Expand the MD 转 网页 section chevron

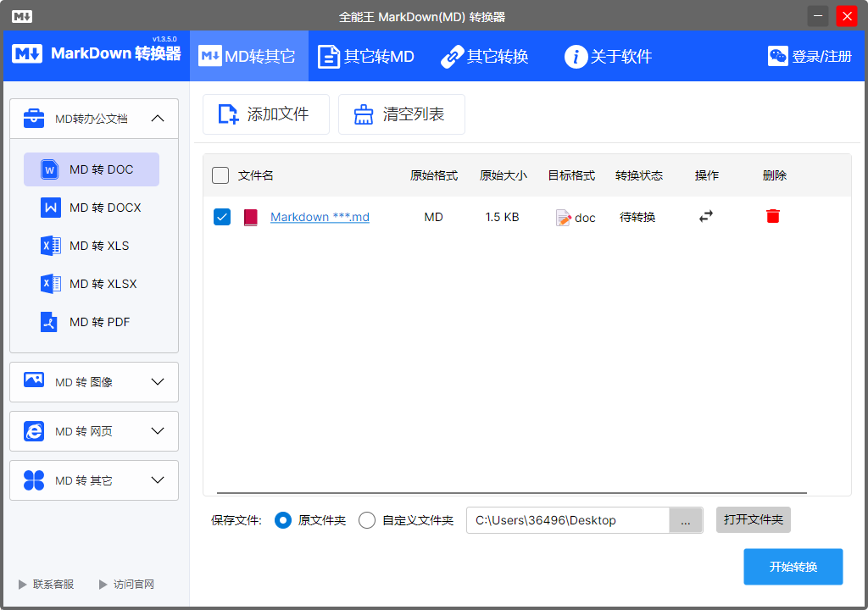click(x=158, y=430)
